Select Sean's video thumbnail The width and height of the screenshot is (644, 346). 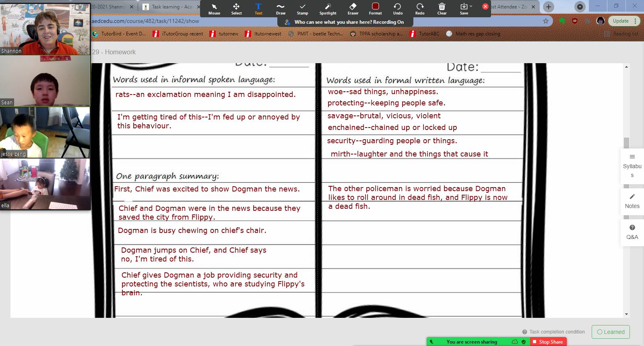(45, 80)
